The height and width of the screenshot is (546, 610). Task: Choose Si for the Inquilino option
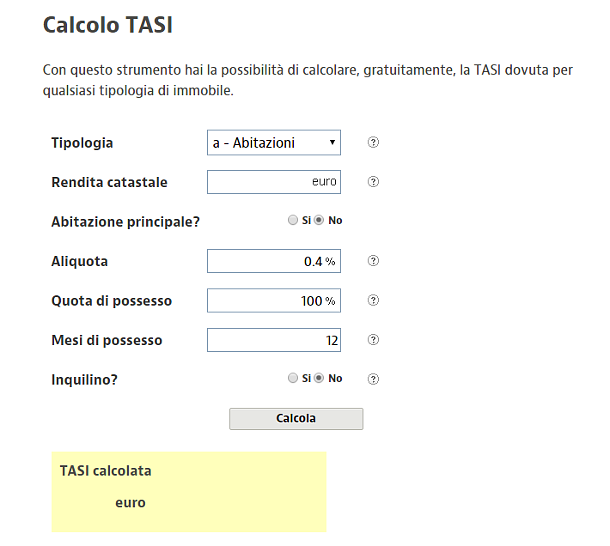292,379
